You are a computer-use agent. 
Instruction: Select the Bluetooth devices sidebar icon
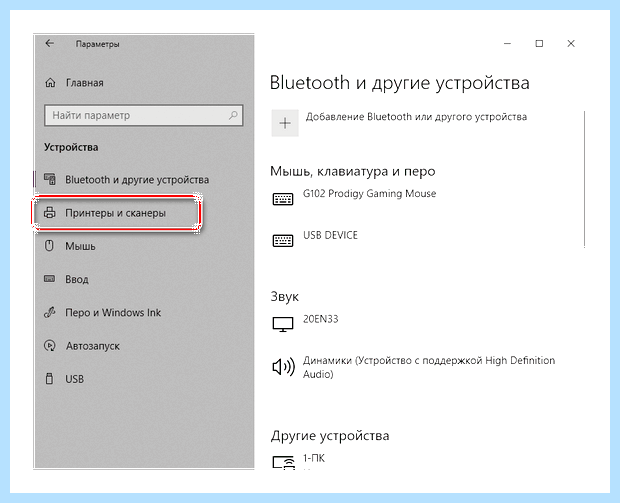(50, 179)
